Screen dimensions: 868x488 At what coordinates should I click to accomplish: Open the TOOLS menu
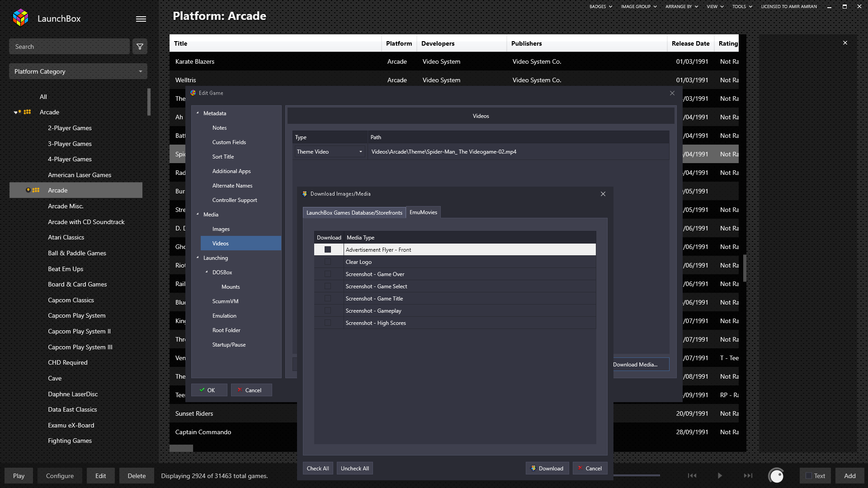pos(742,7)
